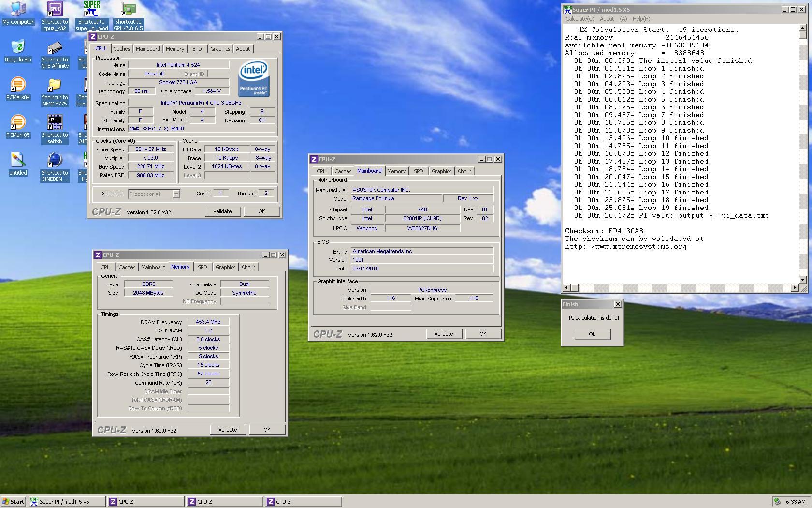This screenshot has height=508, width=812.
Task: Switch to CPU tab in the Memory window
Action: tap(105, 267)
